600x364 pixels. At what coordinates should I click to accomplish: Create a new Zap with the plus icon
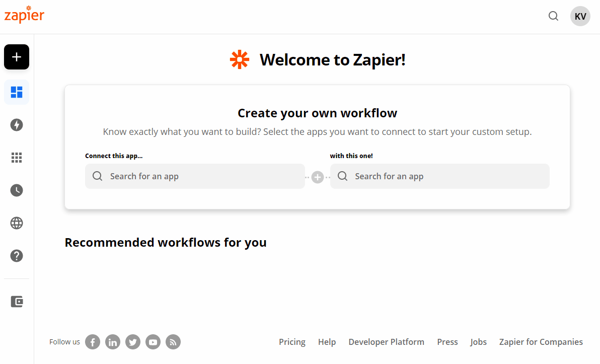[x=16, y=57]
